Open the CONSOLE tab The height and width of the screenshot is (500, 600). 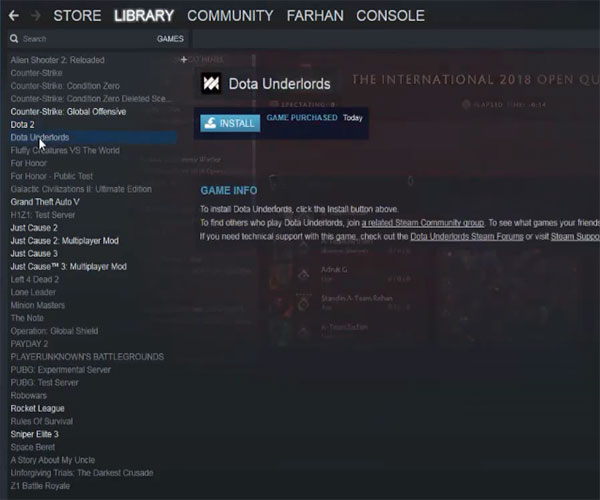click(x=390, y=16)
